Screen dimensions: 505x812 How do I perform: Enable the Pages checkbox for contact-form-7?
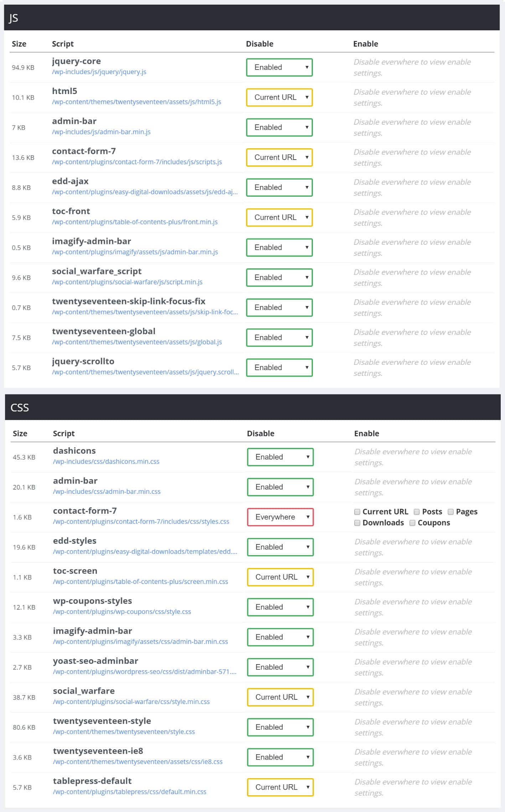click(450, 511)
